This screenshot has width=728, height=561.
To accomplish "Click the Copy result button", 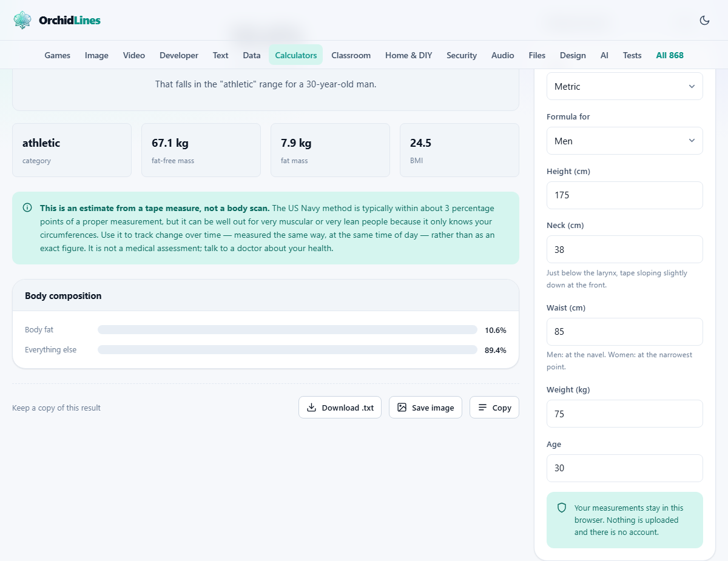I will 494,408.
